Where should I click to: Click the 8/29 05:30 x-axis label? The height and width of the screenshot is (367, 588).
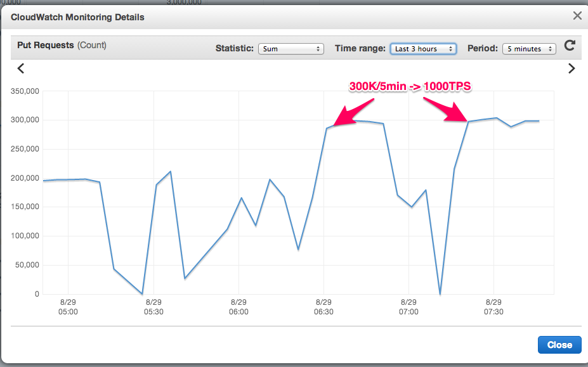(x=154, y=307)
